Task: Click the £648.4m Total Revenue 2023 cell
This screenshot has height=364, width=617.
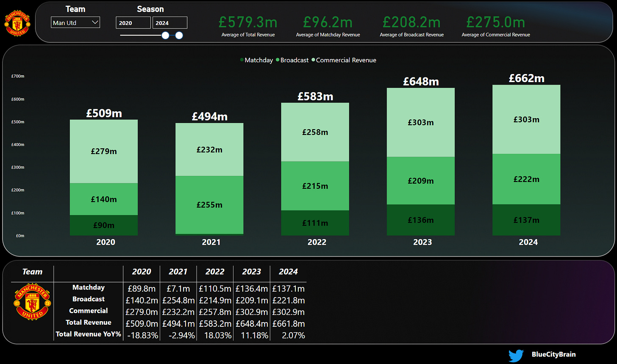Action: (x=252, y=324)
